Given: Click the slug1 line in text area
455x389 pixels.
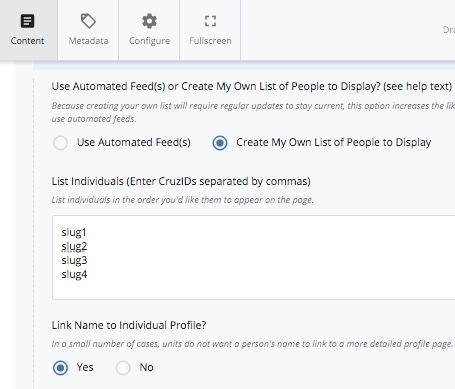Looking at the screenshot, I should pos(74,232).
